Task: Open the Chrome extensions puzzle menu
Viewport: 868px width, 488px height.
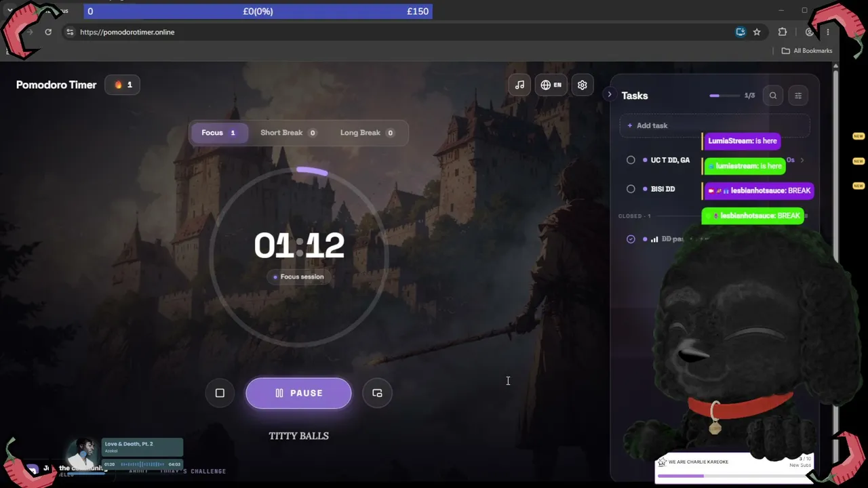Action: 783,32
